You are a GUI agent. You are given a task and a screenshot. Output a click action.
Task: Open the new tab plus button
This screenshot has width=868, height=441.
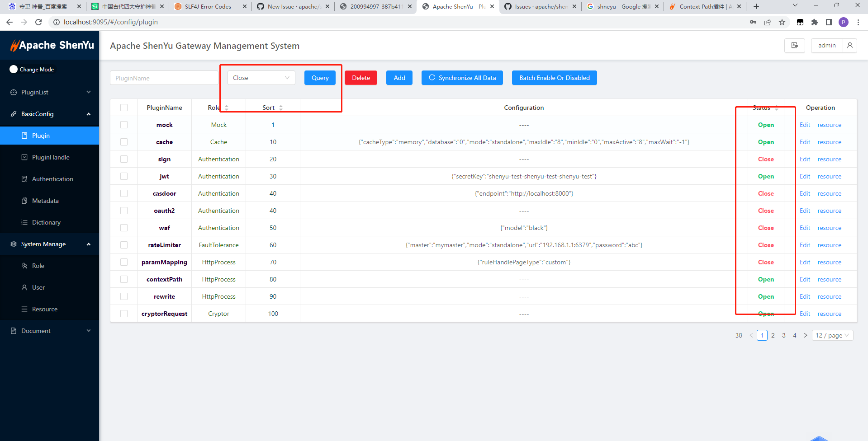756,6
